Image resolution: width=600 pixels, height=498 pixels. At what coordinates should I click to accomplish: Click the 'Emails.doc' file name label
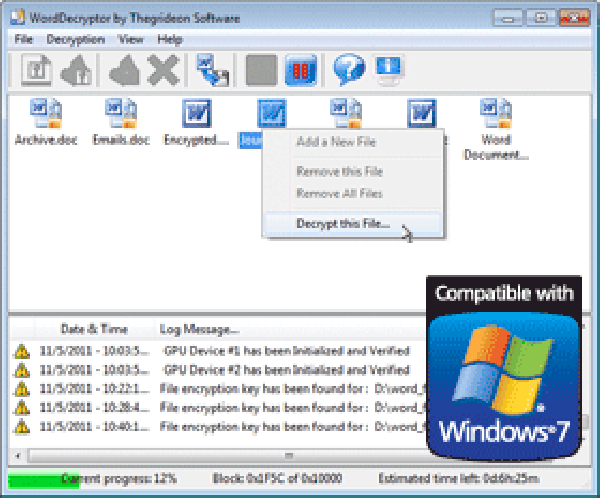(x=121, y=140)
